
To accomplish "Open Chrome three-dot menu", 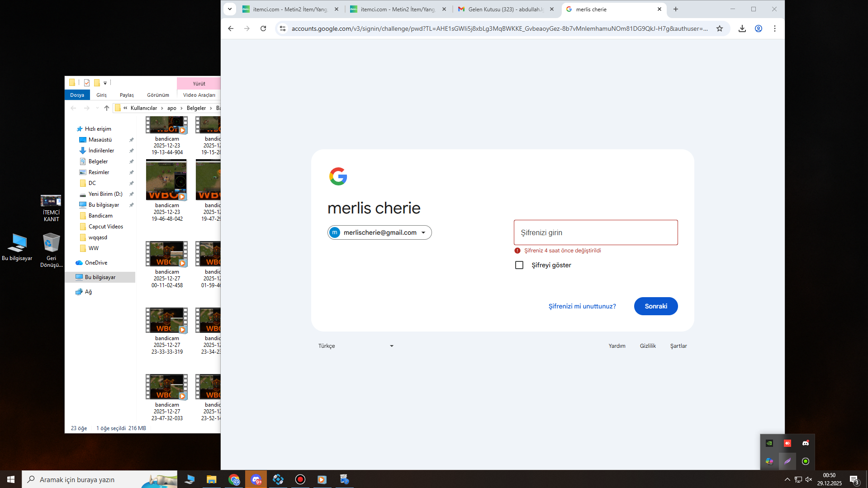I will [775, 28].
